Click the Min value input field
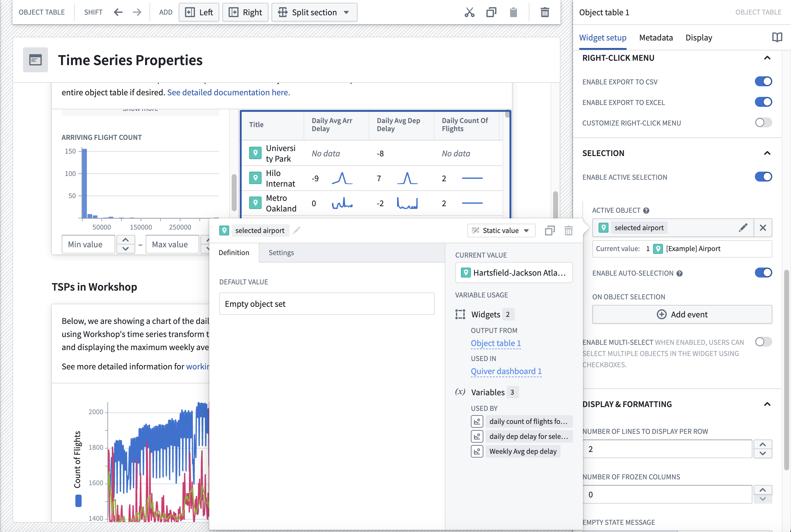 tap(88, 244)
